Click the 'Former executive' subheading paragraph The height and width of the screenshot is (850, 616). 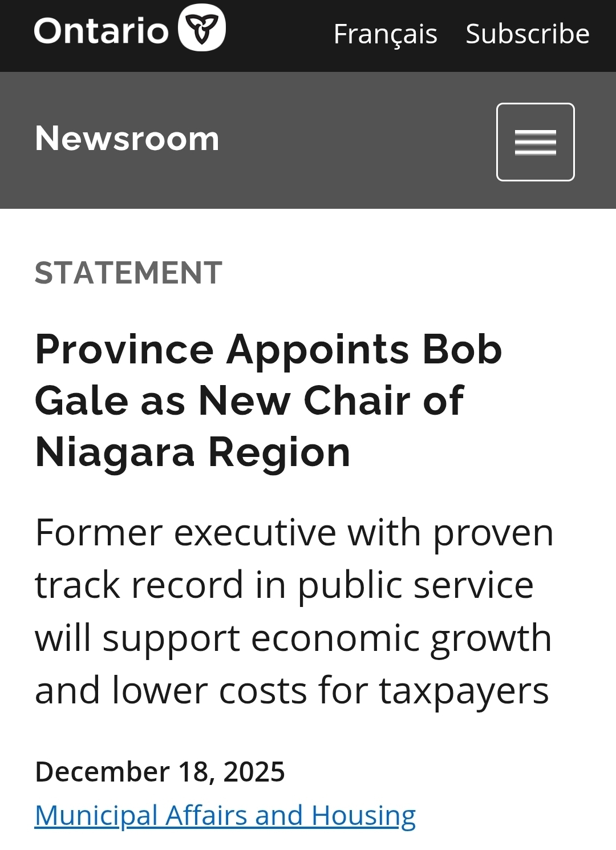294,611
